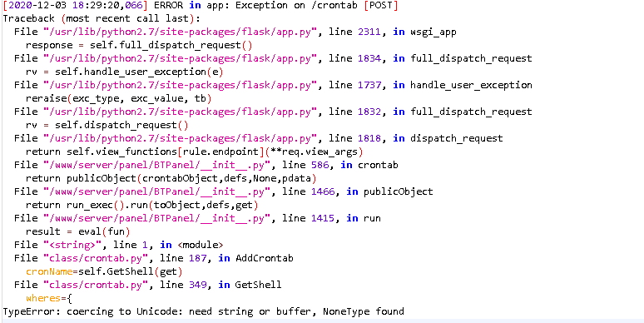Viewport: 644px width, 323px height.
Task: Click 'dispatch_request' after line 1818
Action: (x=457, y=138)
